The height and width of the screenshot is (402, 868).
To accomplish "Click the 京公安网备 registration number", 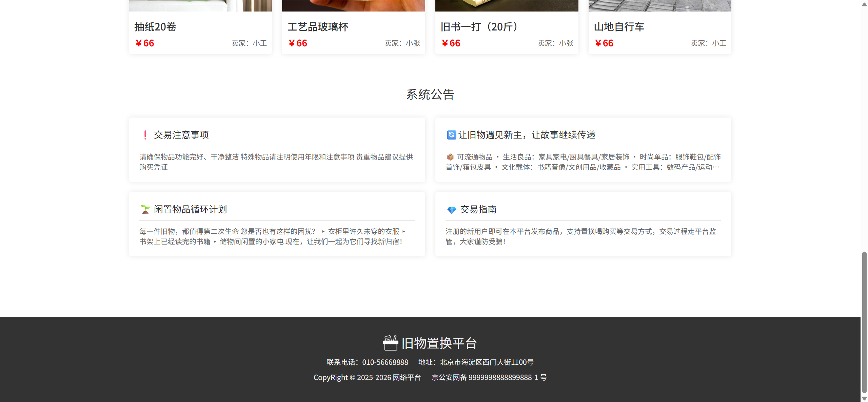I will [x=489, y=377].
